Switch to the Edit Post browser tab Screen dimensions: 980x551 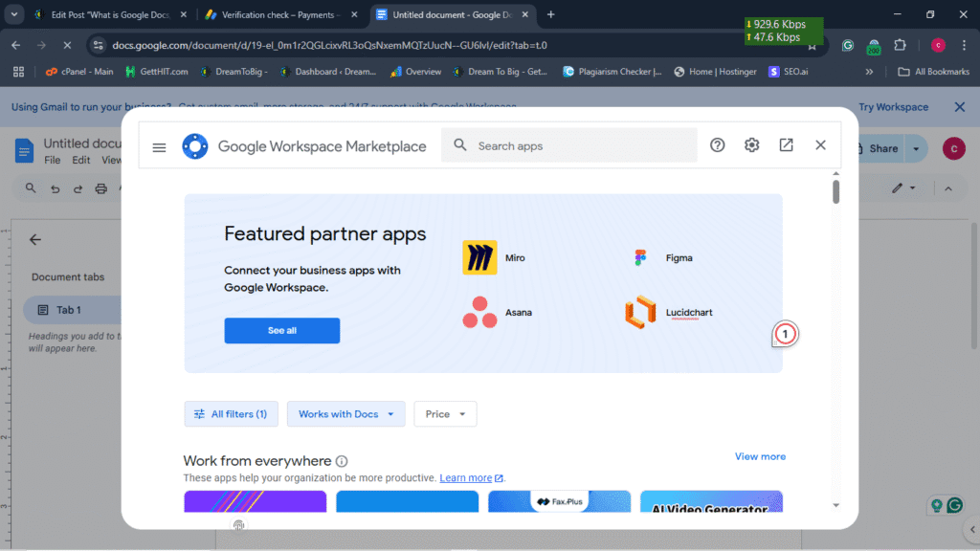pos(105,15)
